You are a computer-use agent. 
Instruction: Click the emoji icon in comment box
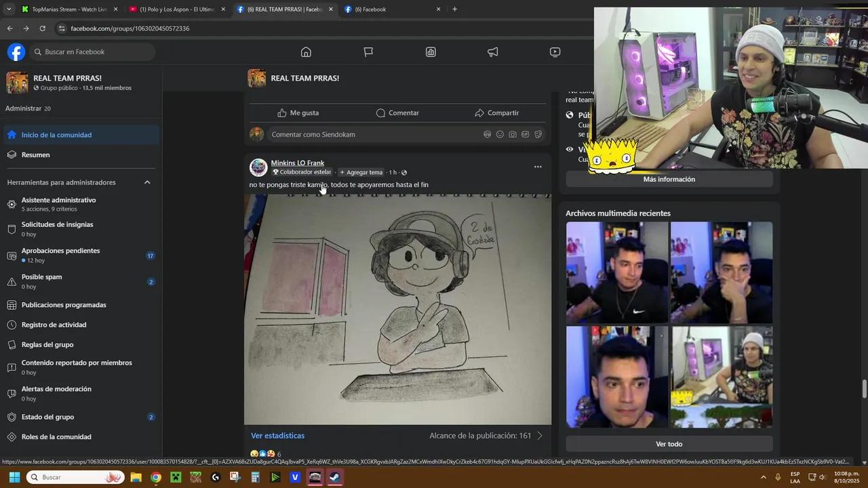pyautogui.click(x=500, y=134)
